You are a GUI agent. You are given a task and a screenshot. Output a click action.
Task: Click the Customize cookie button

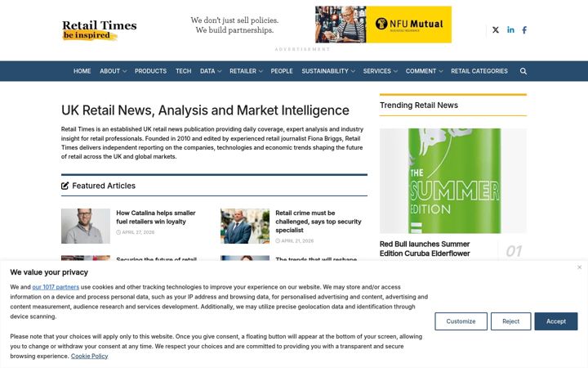461,321
